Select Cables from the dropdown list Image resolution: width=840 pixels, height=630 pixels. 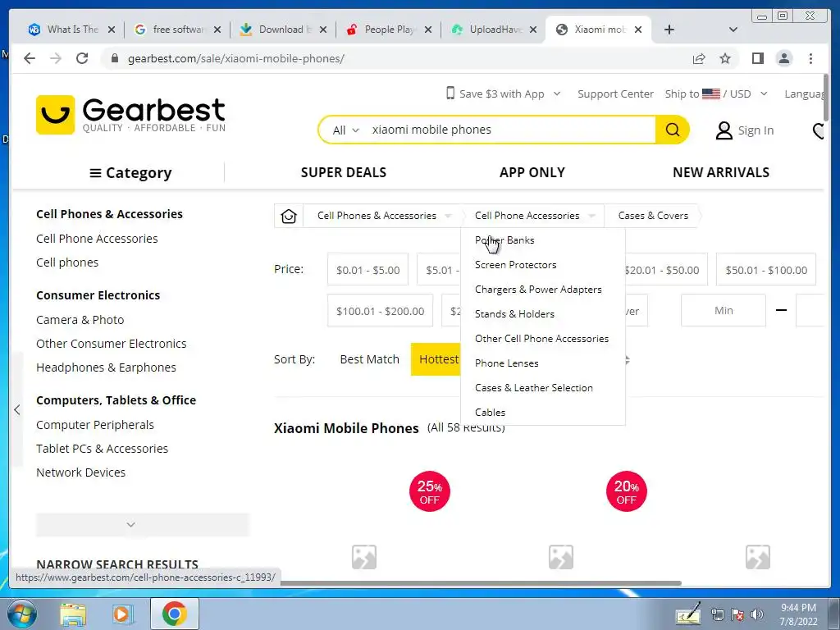point(490,413)
